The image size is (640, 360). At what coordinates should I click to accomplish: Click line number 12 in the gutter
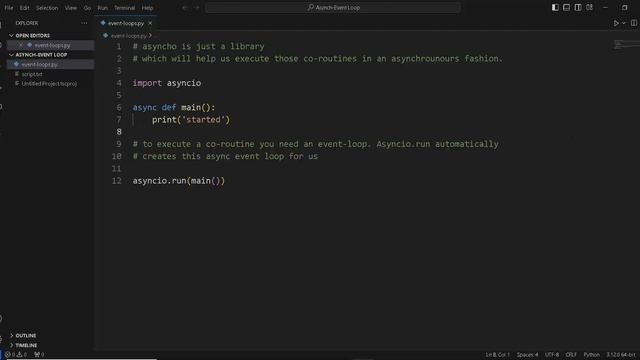[x=117, y=181]
